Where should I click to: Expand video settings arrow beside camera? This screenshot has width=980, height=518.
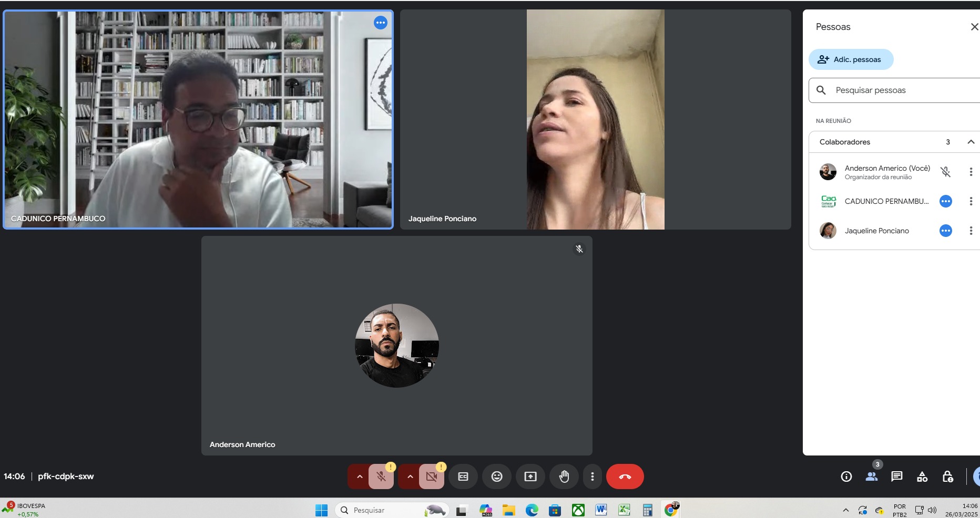point(410,476)
